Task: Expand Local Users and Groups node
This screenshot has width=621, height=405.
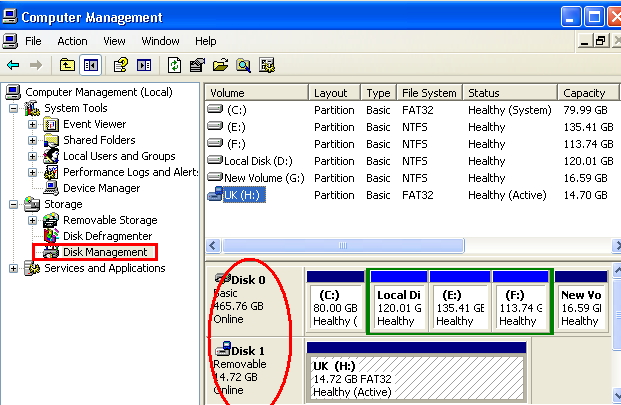Action: click(32, 156)
